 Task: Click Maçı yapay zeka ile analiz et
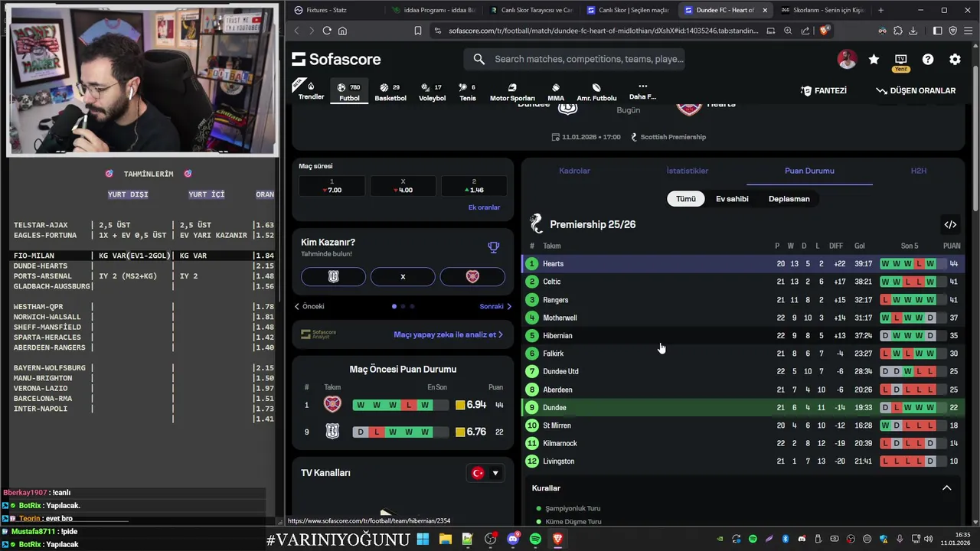448,334
